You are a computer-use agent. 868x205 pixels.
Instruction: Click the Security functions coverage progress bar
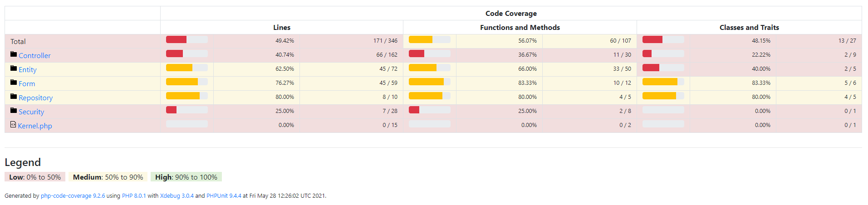tap(430, 110)
